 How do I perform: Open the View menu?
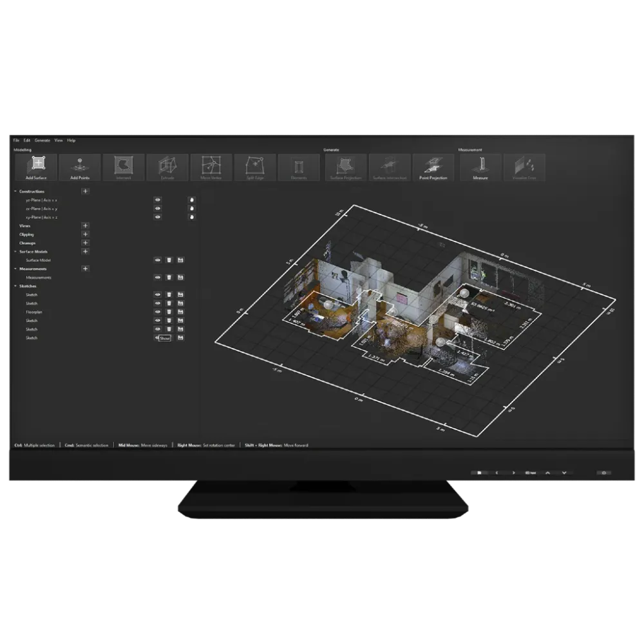tap(59, 140)
